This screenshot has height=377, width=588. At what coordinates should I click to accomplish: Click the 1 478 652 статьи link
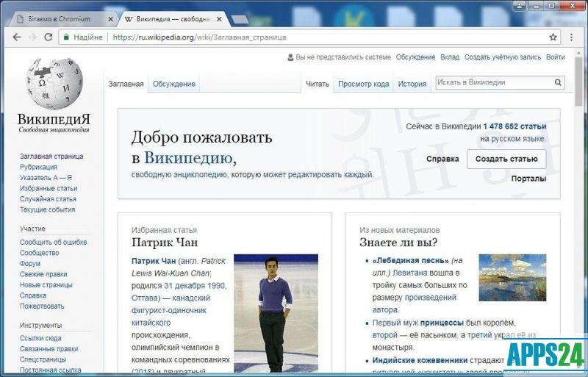pos(515,126)
